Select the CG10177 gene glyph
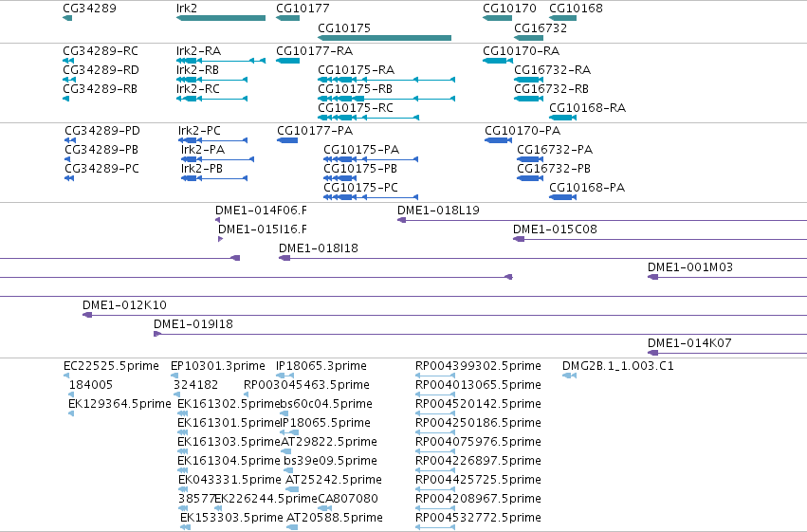 287,18
